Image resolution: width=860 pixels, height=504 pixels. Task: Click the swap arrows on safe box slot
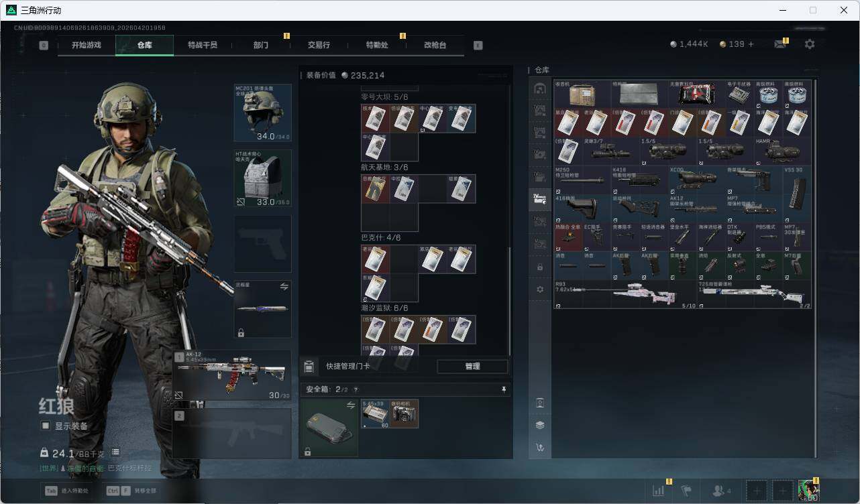coord(350,405)
